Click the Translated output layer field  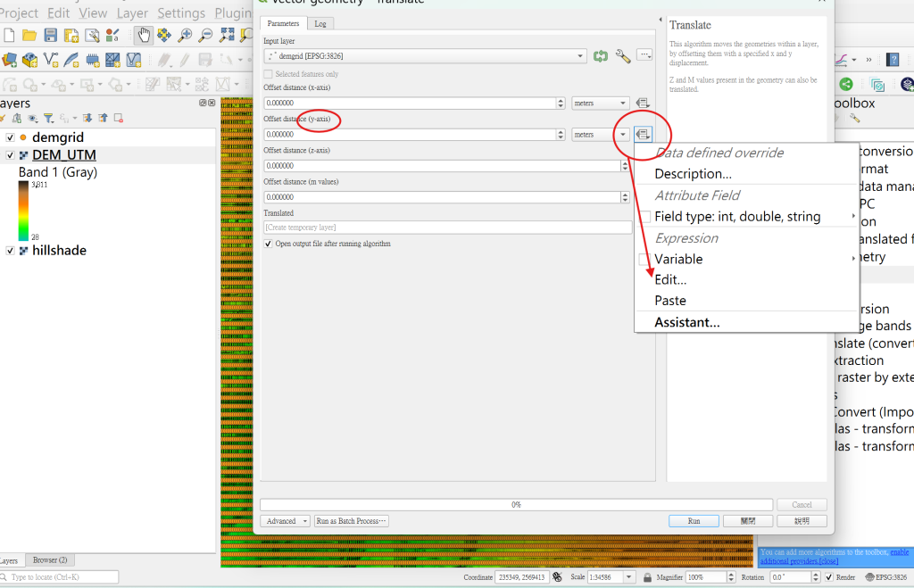(448, 228)
